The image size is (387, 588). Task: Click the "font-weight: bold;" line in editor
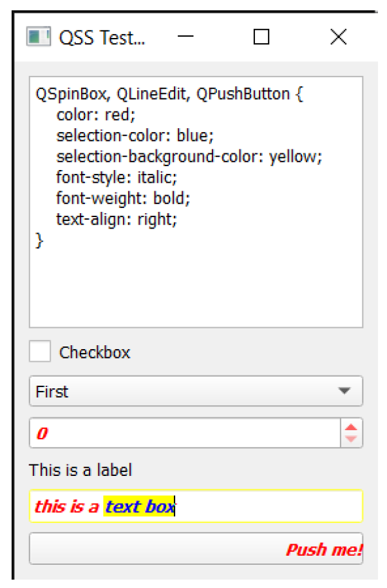point(124,198)
